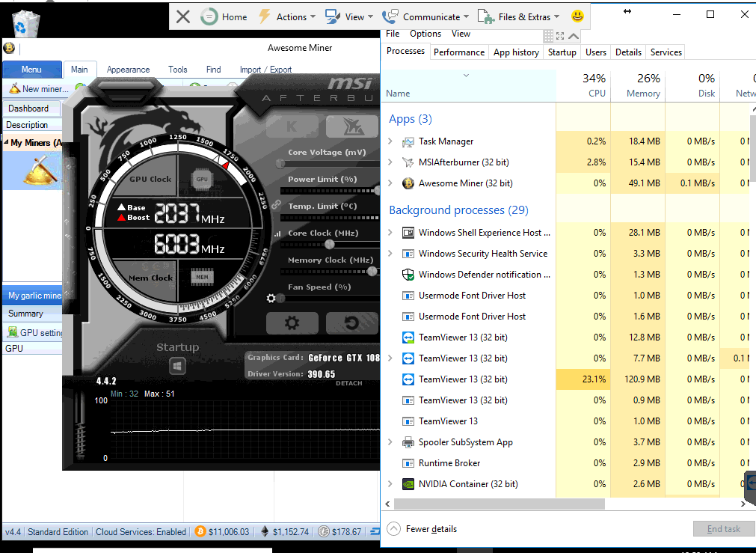Click the Bitcoin price icon in status bar
This screenshot has height=553, width=756.
[x=199, y=531]
